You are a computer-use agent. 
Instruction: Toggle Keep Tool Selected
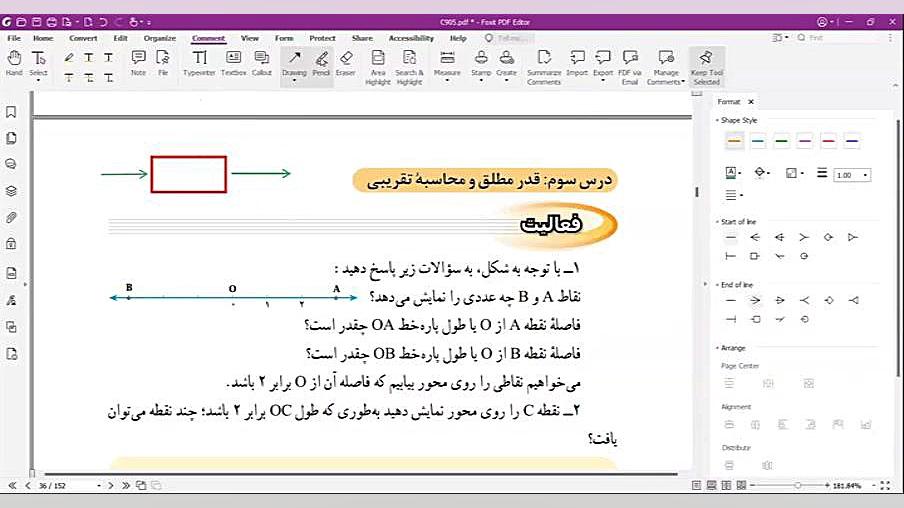[x=707, y=67]
